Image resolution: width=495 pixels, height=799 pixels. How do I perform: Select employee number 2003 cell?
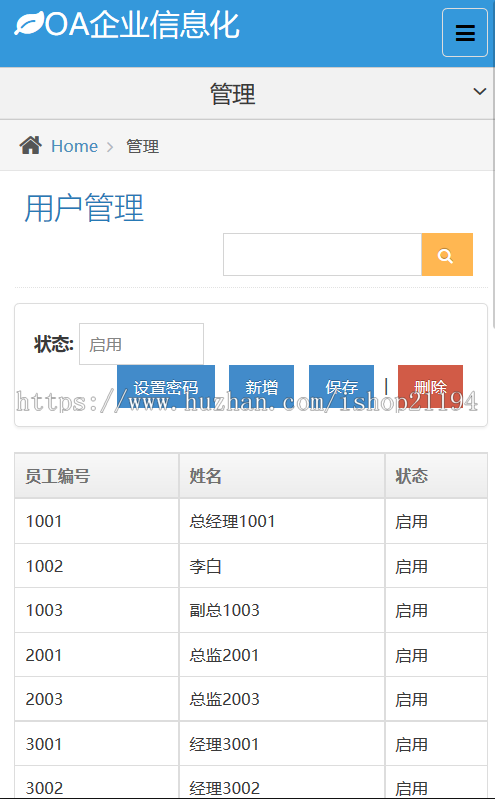(x=97, y=699)
